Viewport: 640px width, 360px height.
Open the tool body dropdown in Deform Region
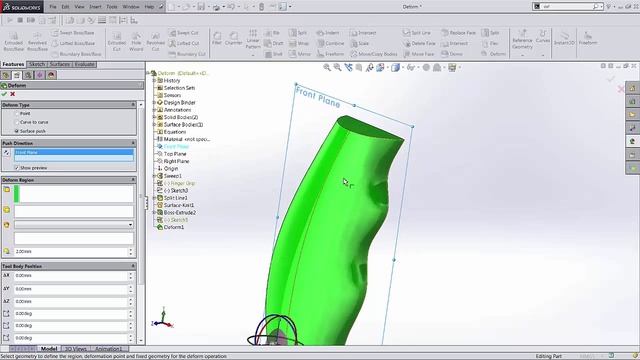coord(130,225)
